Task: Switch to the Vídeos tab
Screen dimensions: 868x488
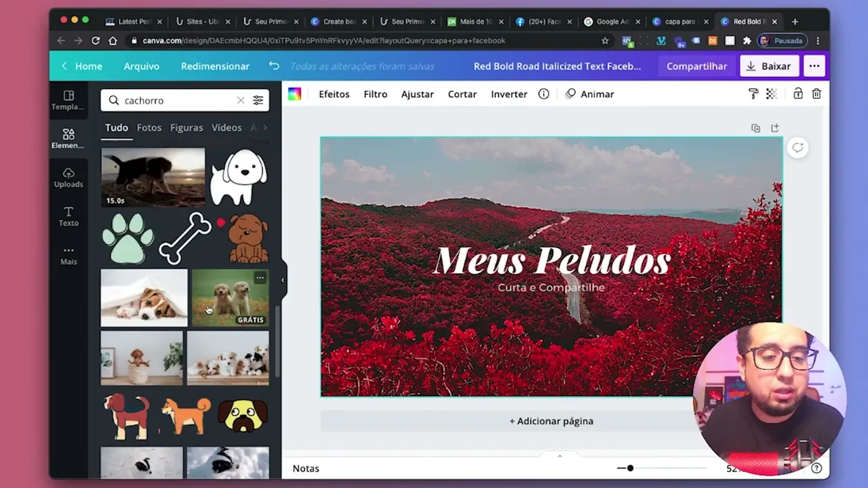Action: point(226,127)
